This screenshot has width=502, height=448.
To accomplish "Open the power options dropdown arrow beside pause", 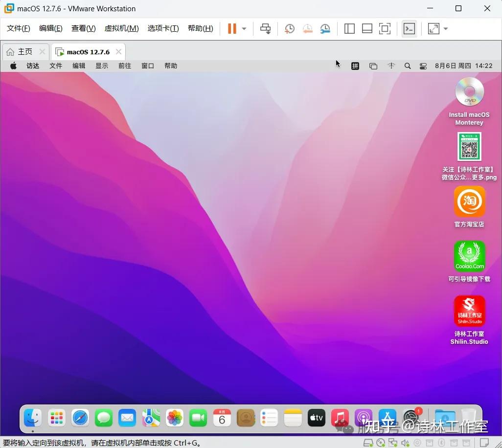I will point(244,28).
